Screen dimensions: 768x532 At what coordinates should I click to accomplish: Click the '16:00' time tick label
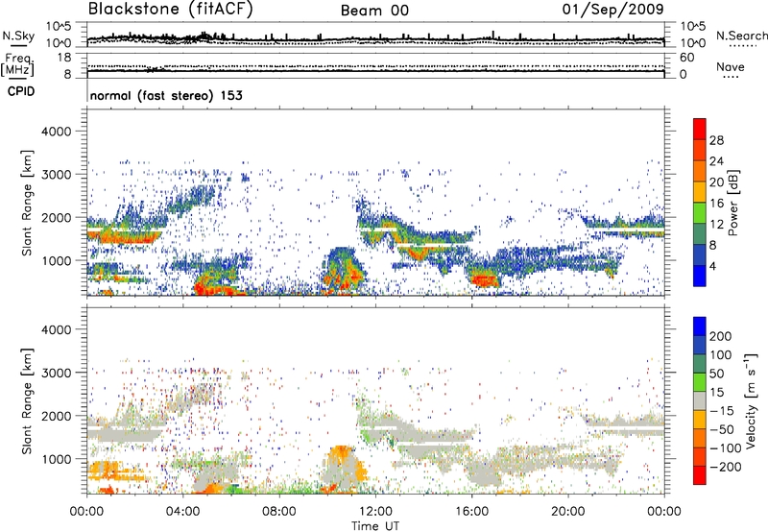[471, 512]
